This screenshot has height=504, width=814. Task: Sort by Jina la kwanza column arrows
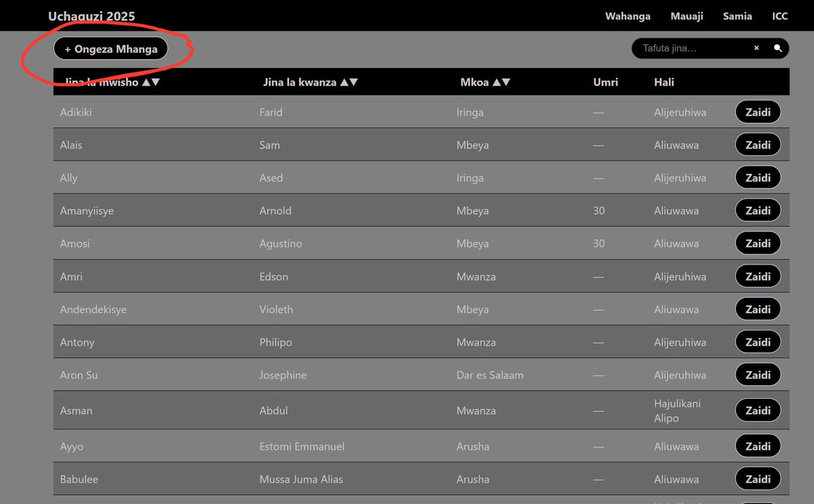pyautogui.click(x=349, y=82)
